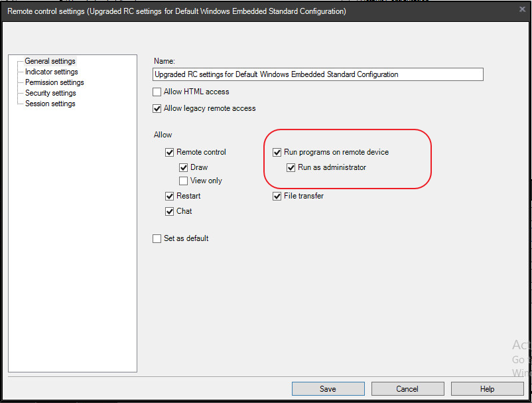The image size is (532, 403).
Task: Enable the View only option
Action: point(183,181)
